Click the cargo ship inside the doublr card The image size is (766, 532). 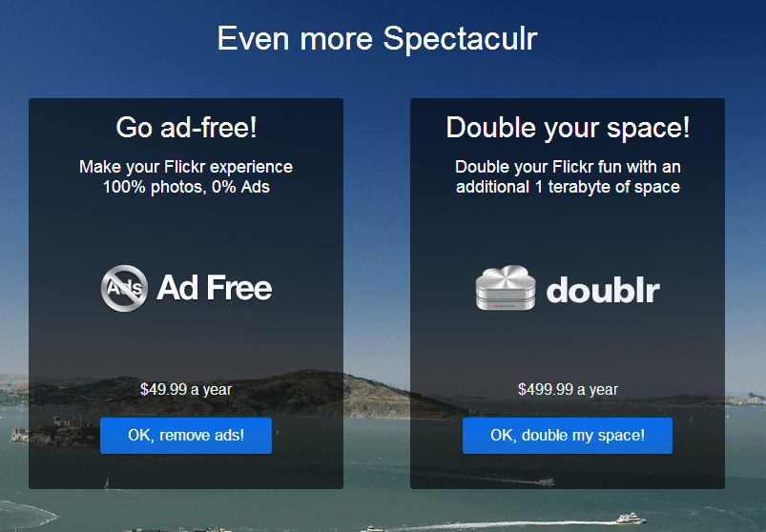click(x=547, y=481)
